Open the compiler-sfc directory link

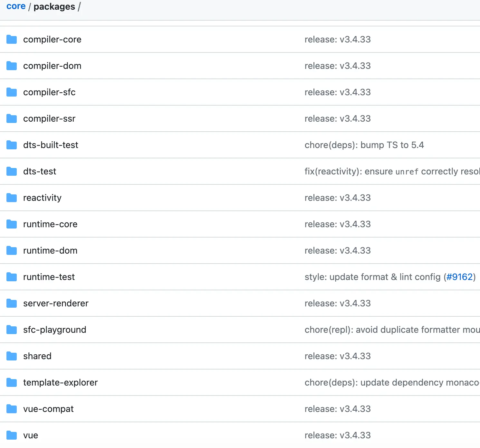click(49, 92)
